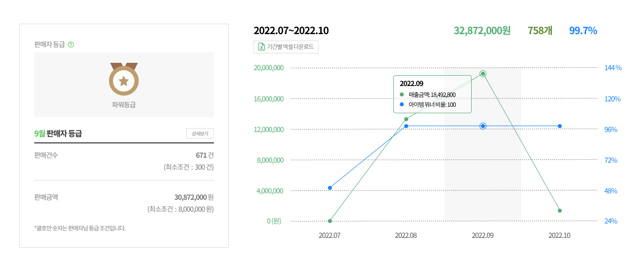Click the bronze medal power grade icon
The image size is (644, 268).
tap(124, 79)
